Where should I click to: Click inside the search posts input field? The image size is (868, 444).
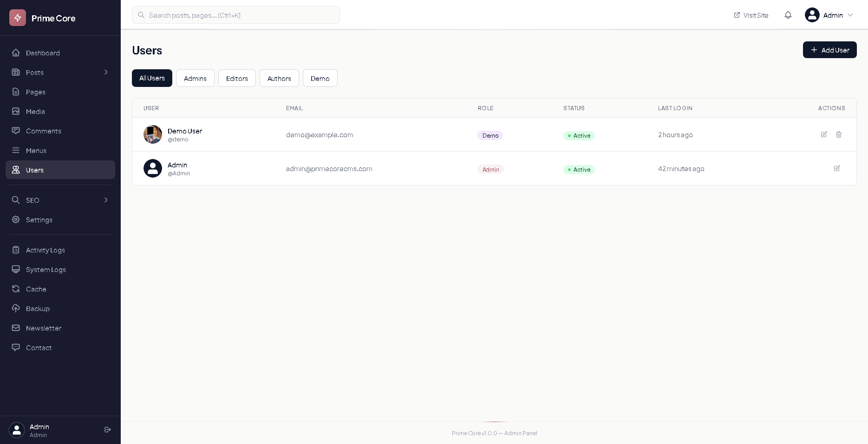tap(235, 15)
